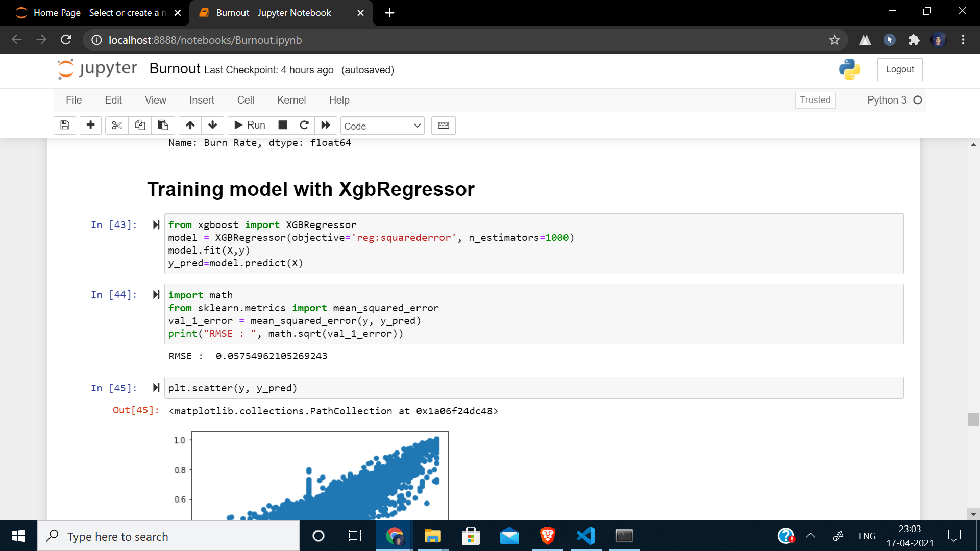Cut selected cells with scissors icon

coord(117,126)
